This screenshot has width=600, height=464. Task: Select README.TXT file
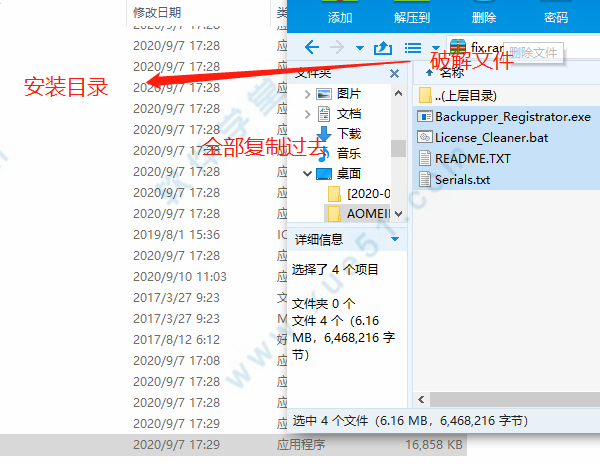coord(507,158)
